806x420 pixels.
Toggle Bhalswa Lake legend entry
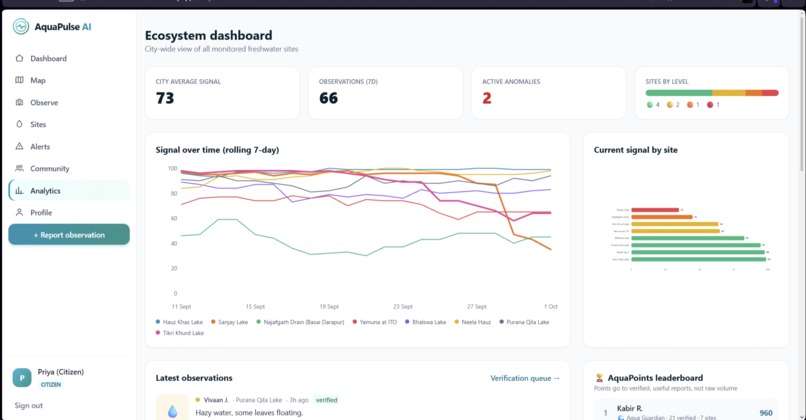click(426, 322)
